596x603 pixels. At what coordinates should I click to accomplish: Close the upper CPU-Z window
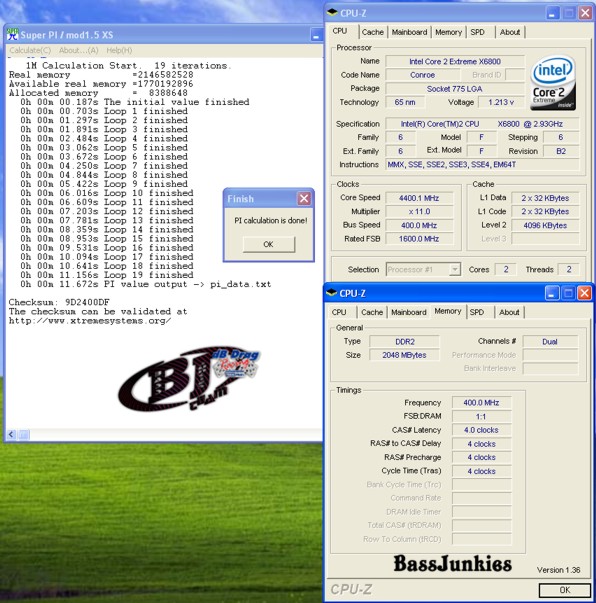[585, 13]
